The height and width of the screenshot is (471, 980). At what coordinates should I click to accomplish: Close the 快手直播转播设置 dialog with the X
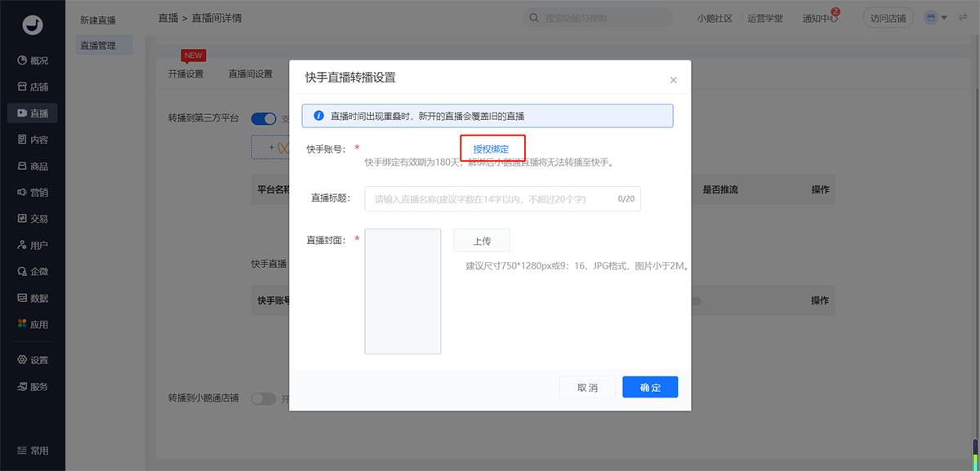tap(673, 80)
